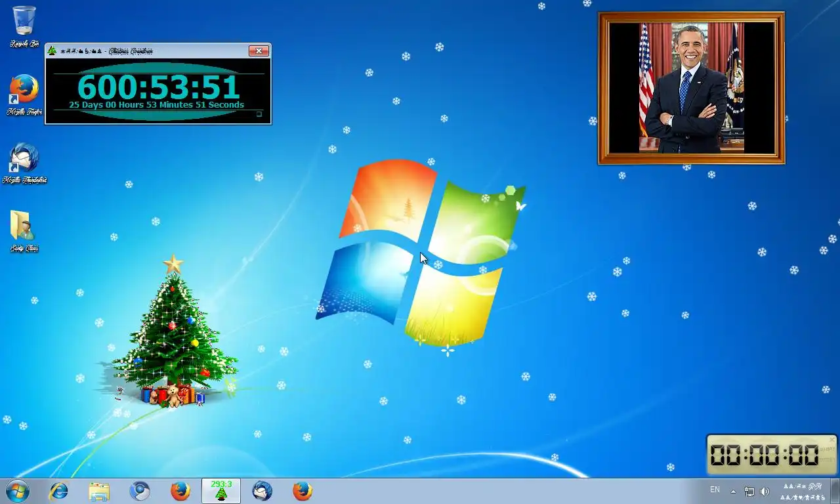Screen dimensions: 840x504
Task: Show hidden system tray icons arrow
Action: point(733,492)
